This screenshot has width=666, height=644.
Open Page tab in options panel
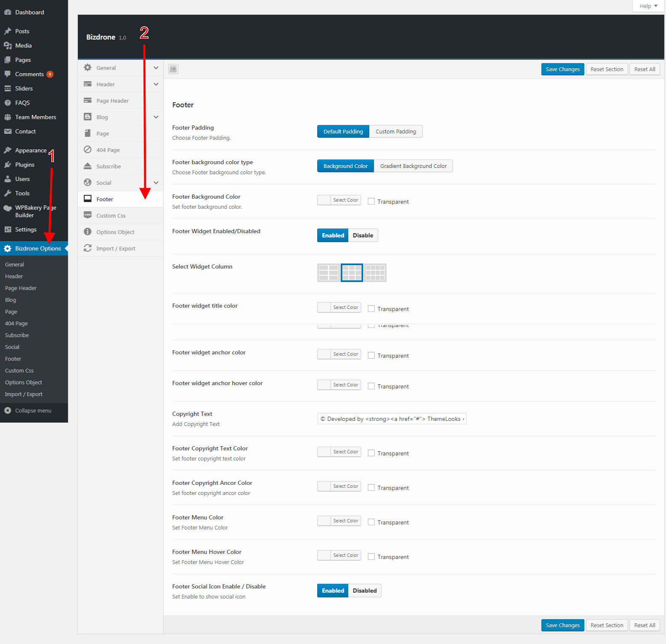(120, 133)
